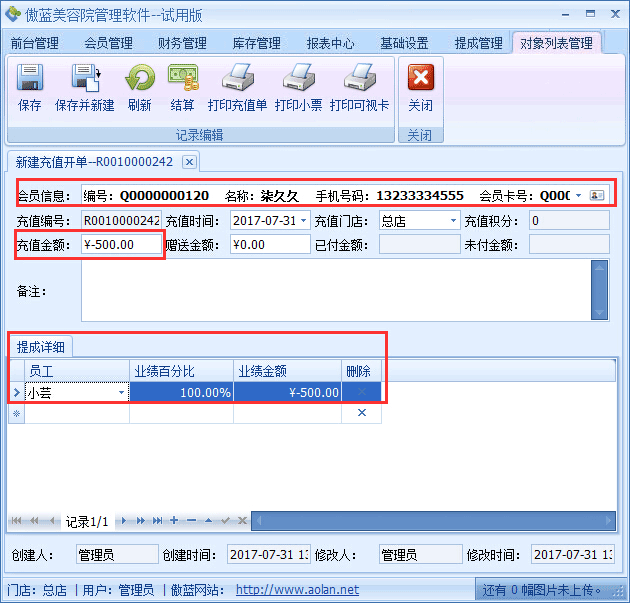Image resolution: width=630 pixels, height=603 pixels.
Task: Go to previous page of records
Action: tap(34, 521)
